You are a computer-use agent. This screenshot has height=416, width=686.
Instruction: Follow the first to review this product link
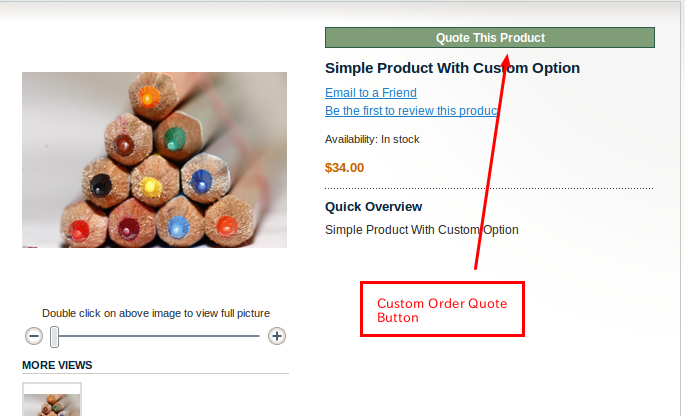pyautogui.click(x=411, y=111)
